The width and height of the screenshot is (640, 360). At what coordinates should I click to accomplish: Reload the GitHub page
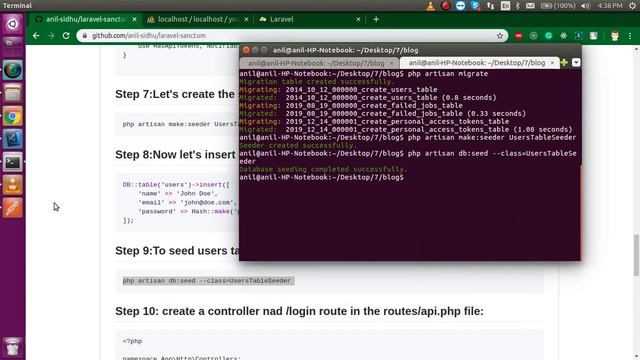(x=66, y=36)
